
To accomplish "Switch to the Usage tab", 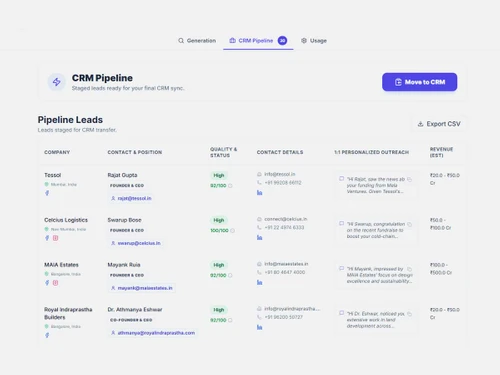I will pyautogui.click(x=314, y=41).
